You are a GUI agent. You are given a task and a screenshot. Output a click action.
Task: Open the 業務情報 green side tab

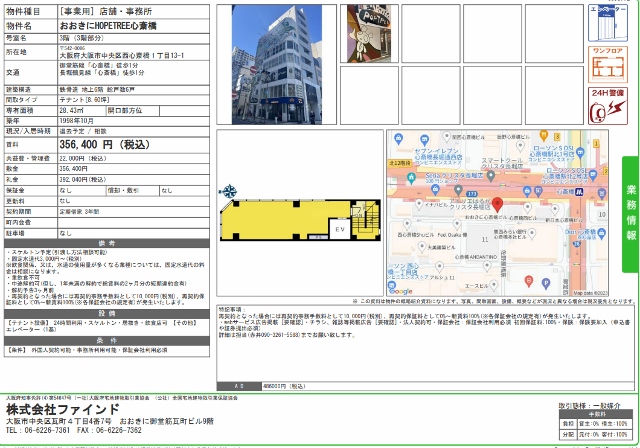click(x=630, y=201)
